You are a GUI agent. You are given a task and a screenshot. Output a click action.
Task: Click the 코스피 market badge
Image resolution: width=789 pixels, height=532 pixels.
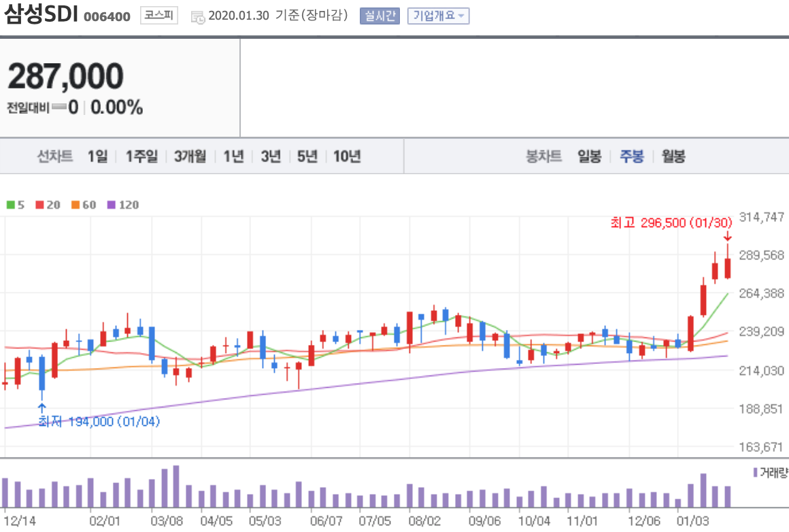[x=159, y=16]
